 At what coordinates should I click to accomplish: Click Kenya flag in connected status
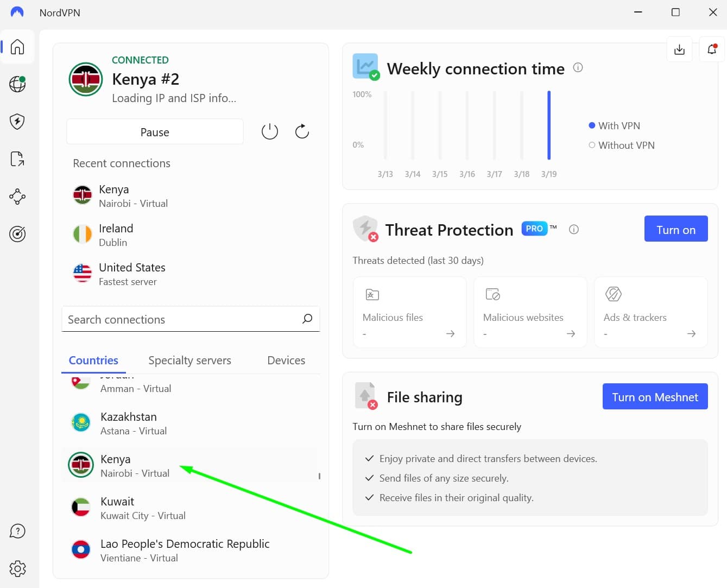[x=86, y=79]
